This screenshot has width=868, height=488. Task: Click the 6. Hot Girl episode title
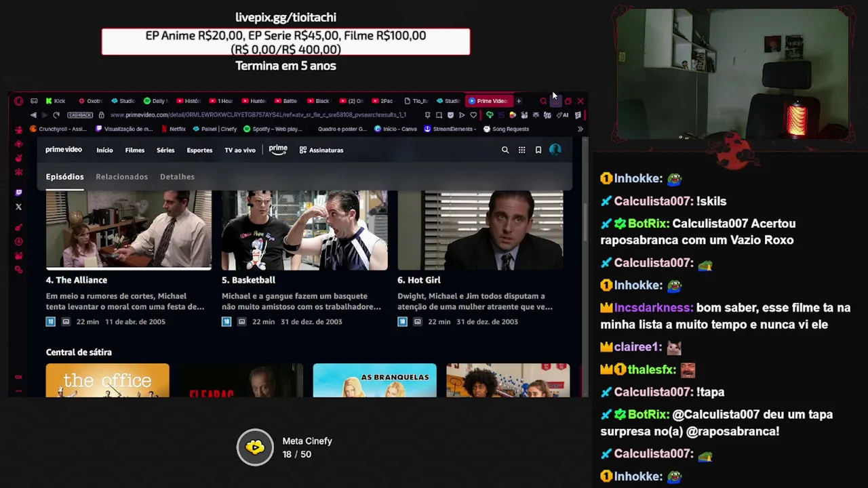419,280
